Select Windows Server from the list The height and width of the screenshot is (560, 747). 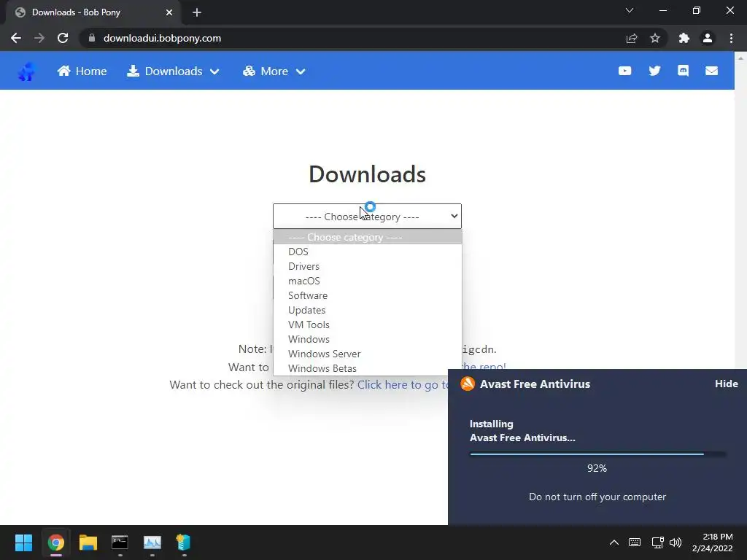pyautogui.click(x=368, y=354)
